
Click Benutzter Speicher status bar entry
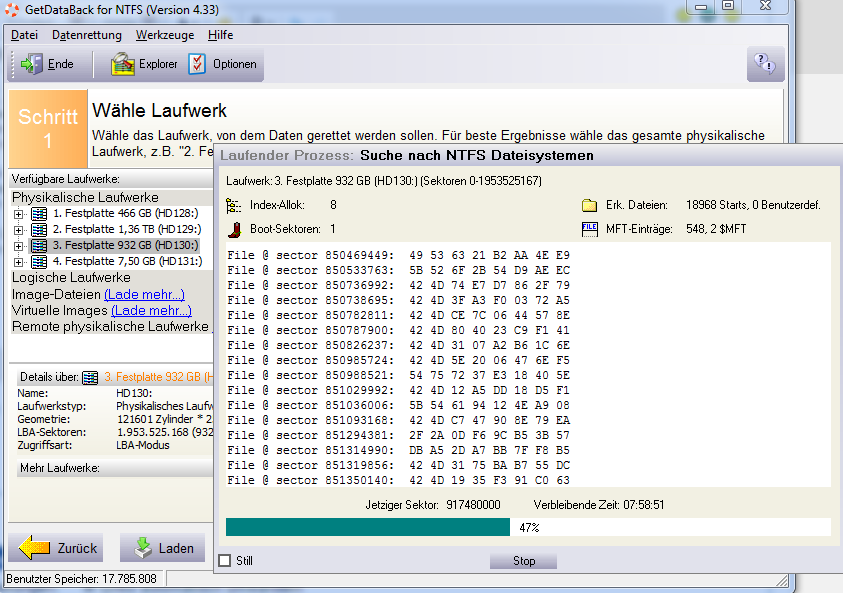81,579
